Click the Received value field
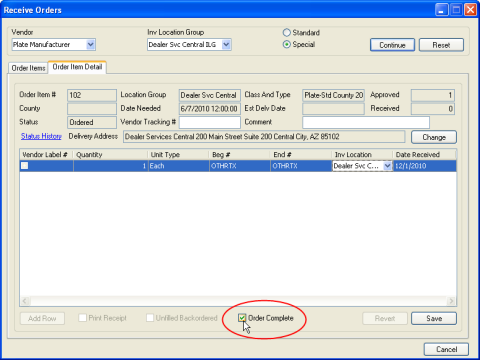 [x=433, y=109]
